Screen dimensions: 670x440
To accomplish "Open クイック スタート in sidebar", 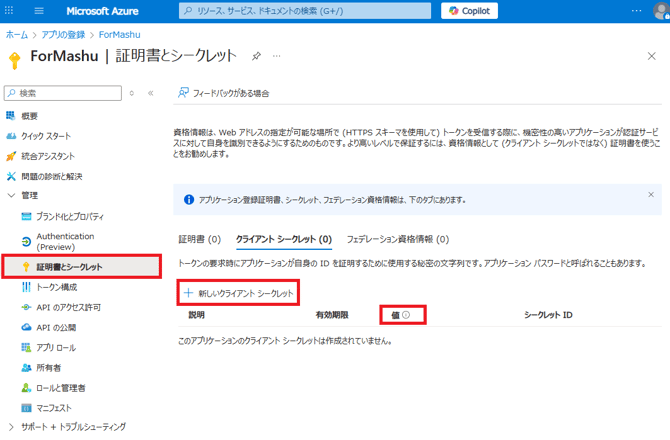I will coord(46,136).
